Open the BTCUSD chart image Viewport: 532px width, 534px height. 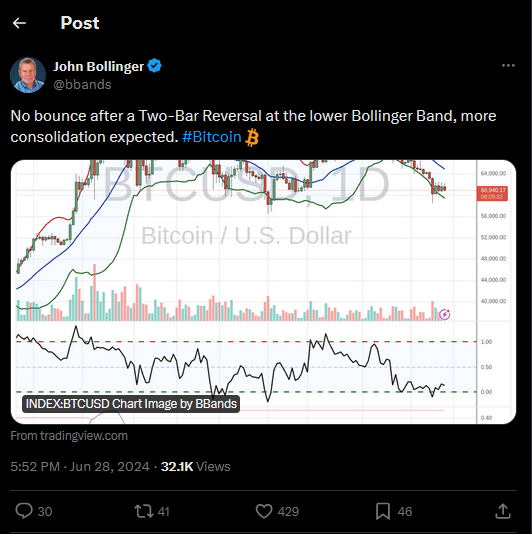pyautogui.click(x=263, y=292)
